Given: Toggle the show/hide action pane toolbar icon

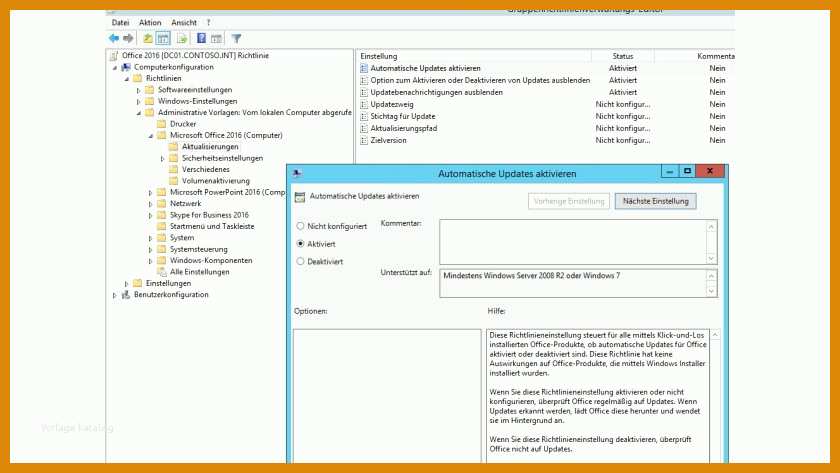Looking at the screenshot, I should pyautogui.click(x=216, y=39).
